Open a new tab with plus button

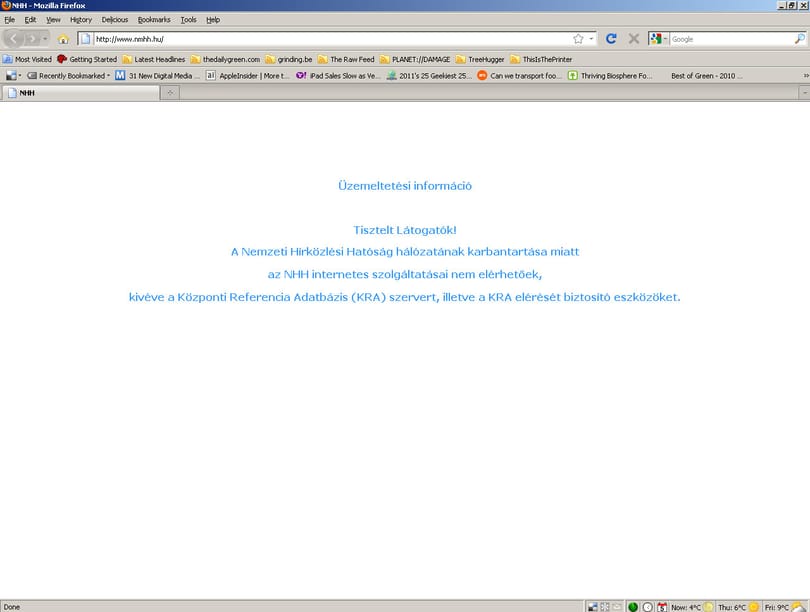click(170, 93)
